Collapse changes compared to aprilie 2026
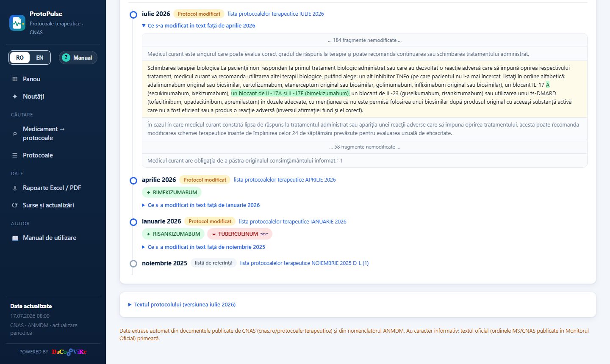This screenshot has height=364, width=610. pos(199,25)
